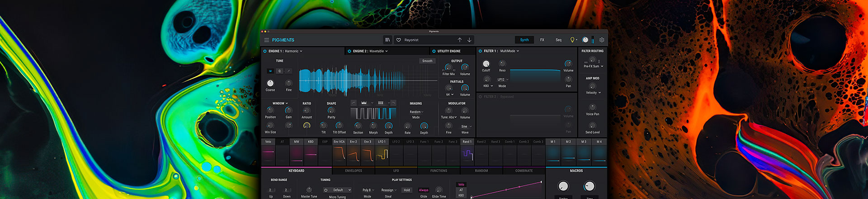Image resolution: width=868 pixels, height=199 pixels.
Task: Click the Filter 1 Cutoff knob
Action: point(486,64)
